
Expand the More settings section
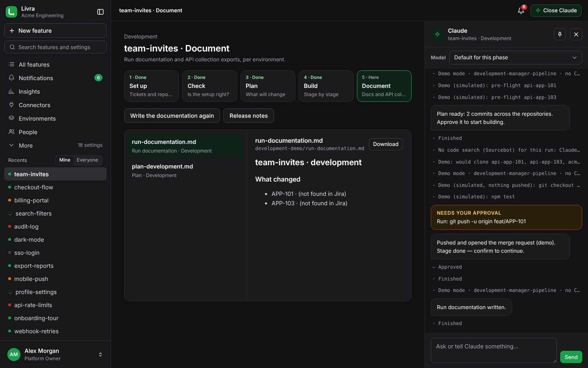55,146
